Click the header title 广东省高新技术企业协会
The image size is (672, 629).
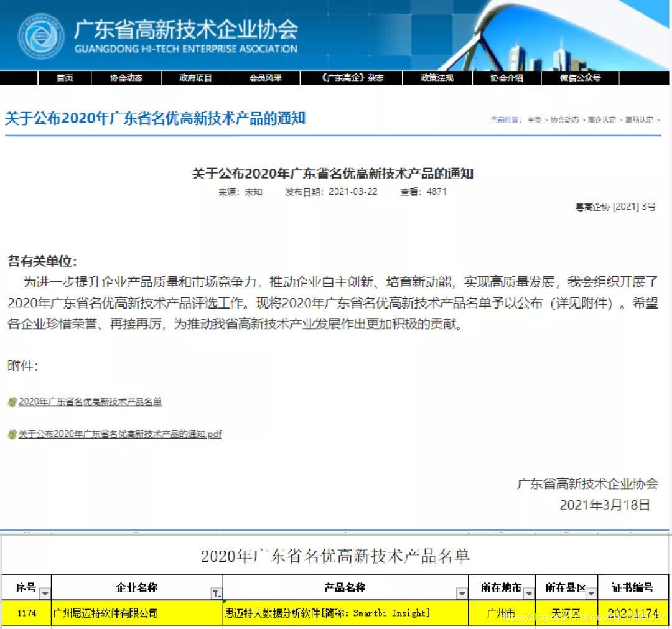pos(185,29)
